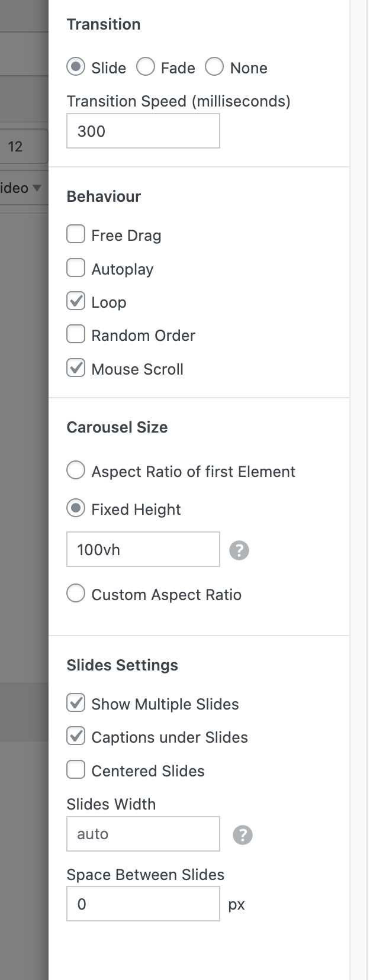Click the Transition Speed input field
This screenshot has width=373, height=980.
coord(143,131)
